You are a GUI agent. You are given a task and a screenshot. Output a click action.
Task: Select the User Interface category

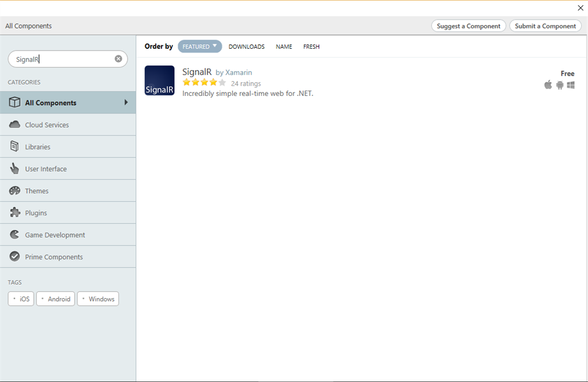(68, 169)
